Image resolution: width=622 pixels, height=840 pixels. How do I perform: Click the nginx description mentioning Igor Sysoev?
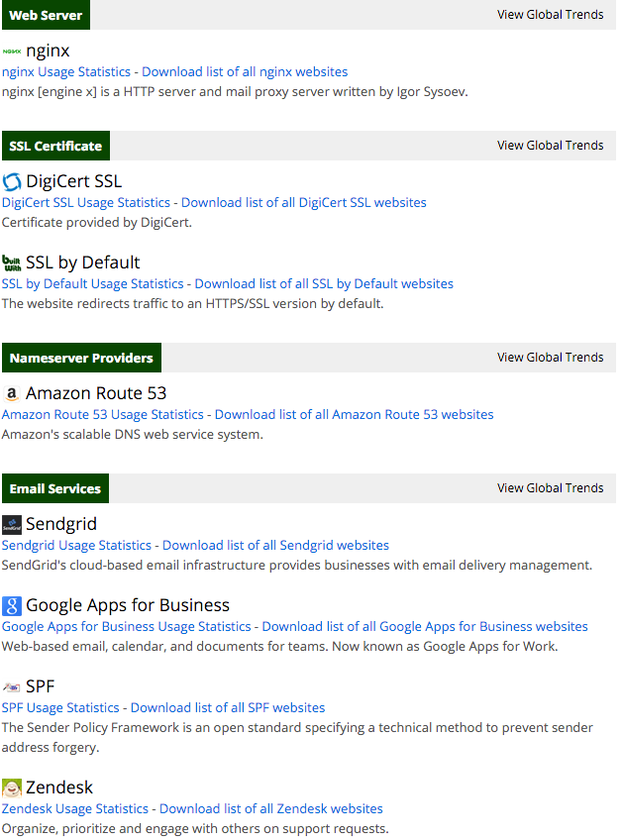pyautogui.click(x=235, y=92)
